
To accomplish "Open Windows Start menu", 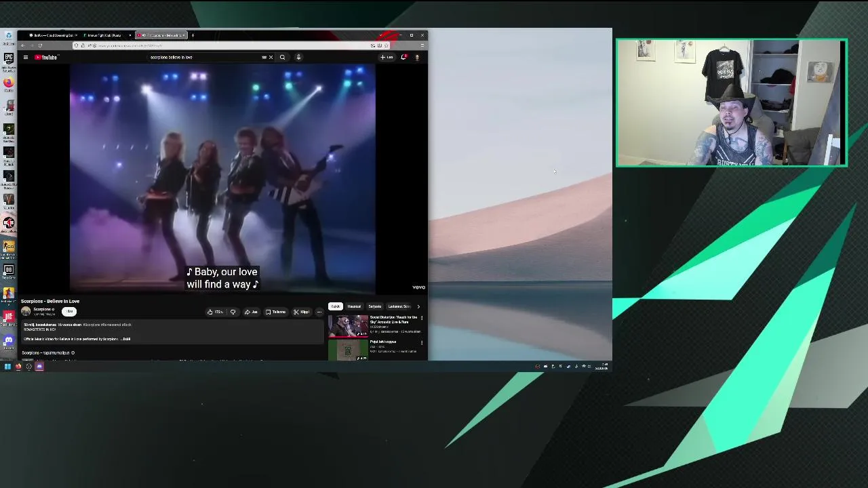I will click(7, 367).
